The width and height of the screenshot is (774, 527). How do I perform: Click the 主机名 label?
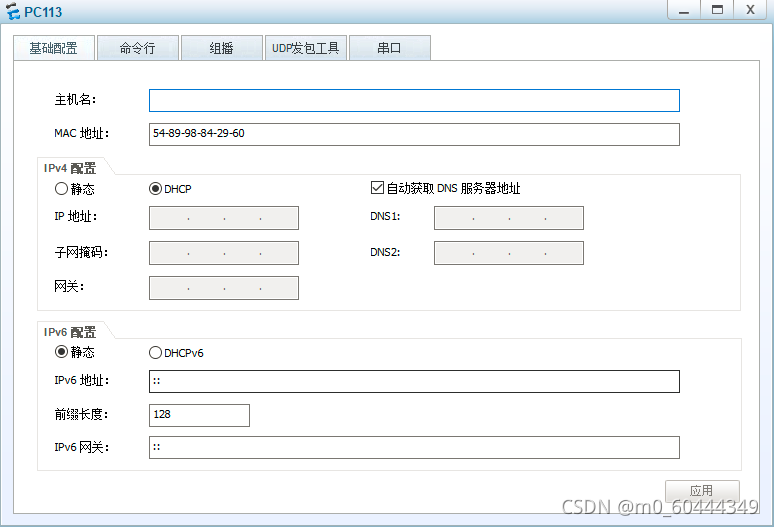pos(75,100)
